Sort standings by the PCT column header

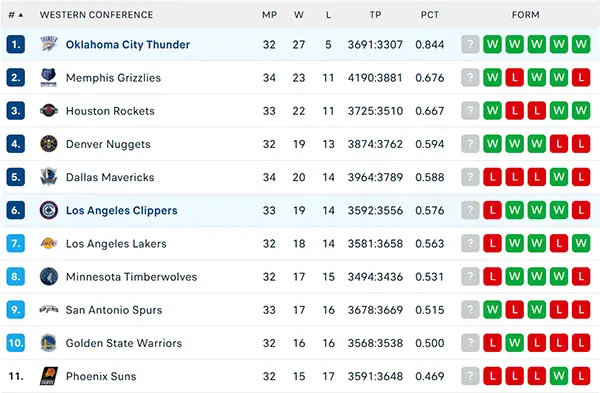click(430, 15)
